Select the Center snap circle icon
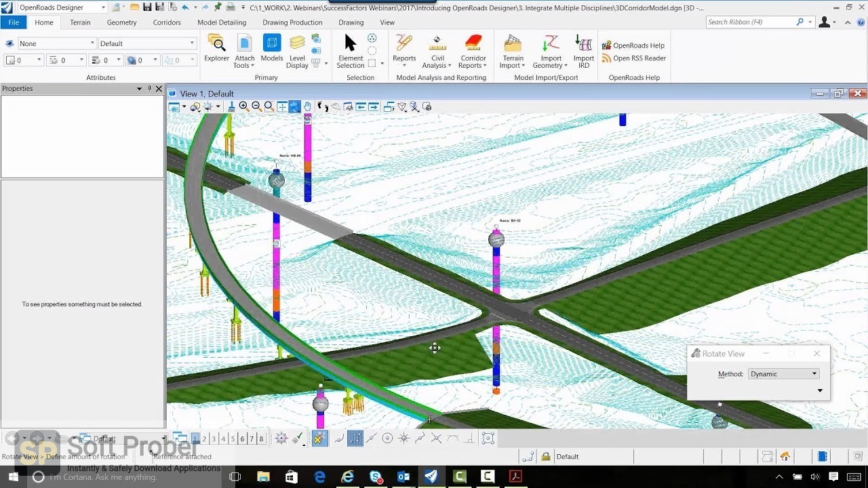Screen dimensions: 868x488 [x=387, y=439]
